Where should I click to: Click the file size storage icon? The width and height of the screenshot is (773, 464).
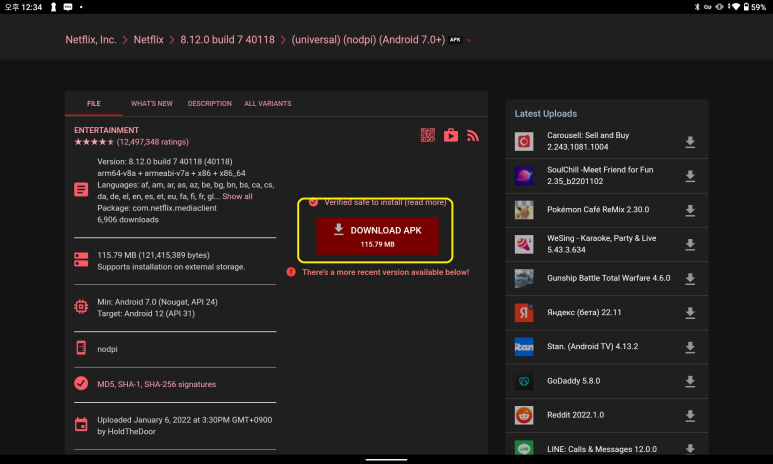click(81, 259)
